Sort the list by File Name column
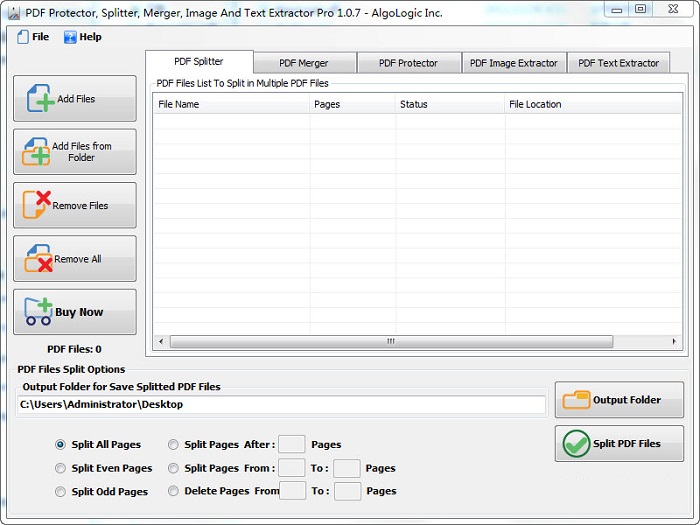The width and height of the screenshot is (700, 525). pos(230,104)
